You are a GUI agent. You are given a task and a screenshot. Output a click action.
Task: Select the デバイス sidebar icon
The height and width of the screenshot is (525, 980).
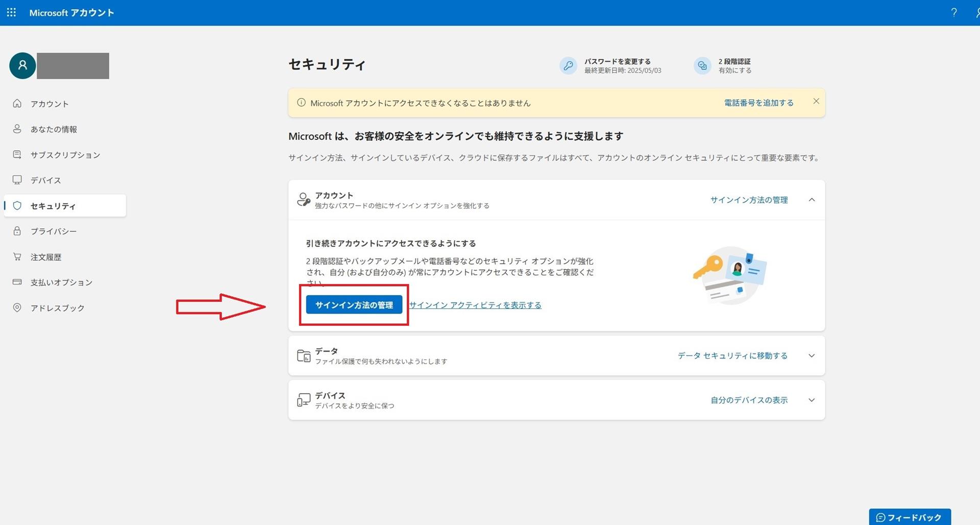pyautogui.click(x=17, y=180)
